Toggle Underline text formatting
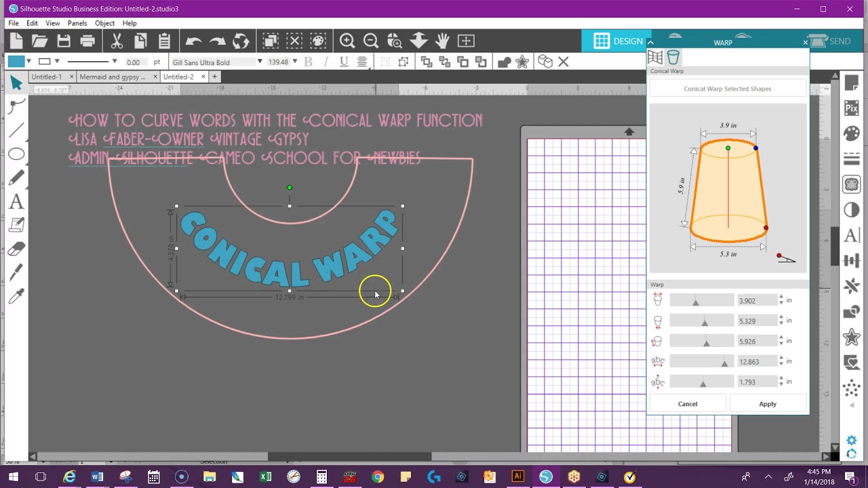The image size is (868, 488). point(344,62)
